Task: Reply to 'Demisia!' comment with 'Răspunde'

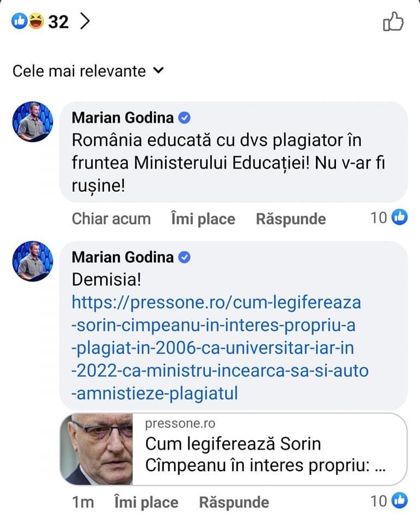Action: [x=234, y=502]
